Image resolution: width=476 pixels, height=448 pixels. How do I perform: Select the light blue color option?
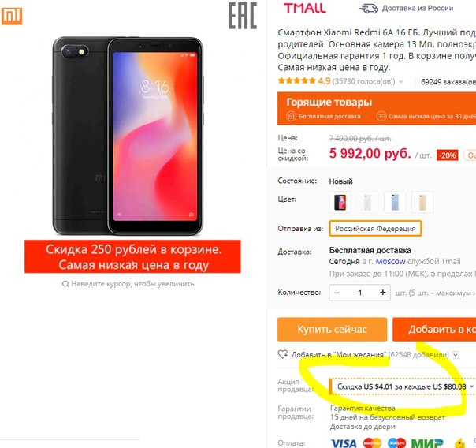[395, 202]
